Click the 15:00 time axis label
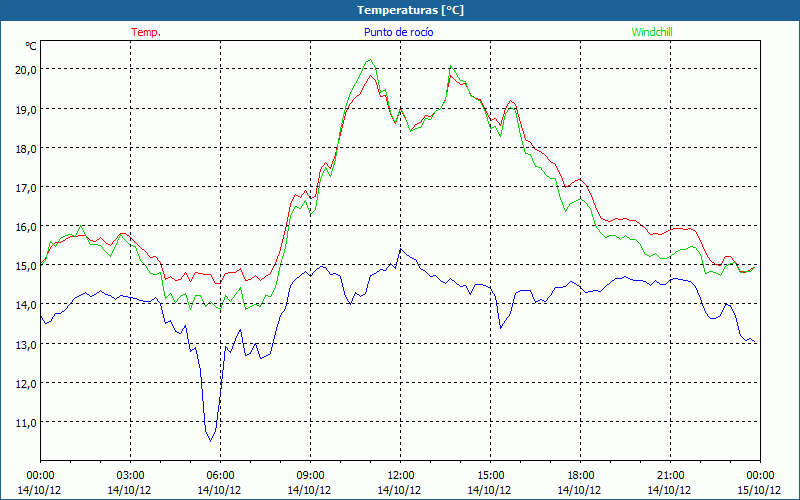 [490, 476]
